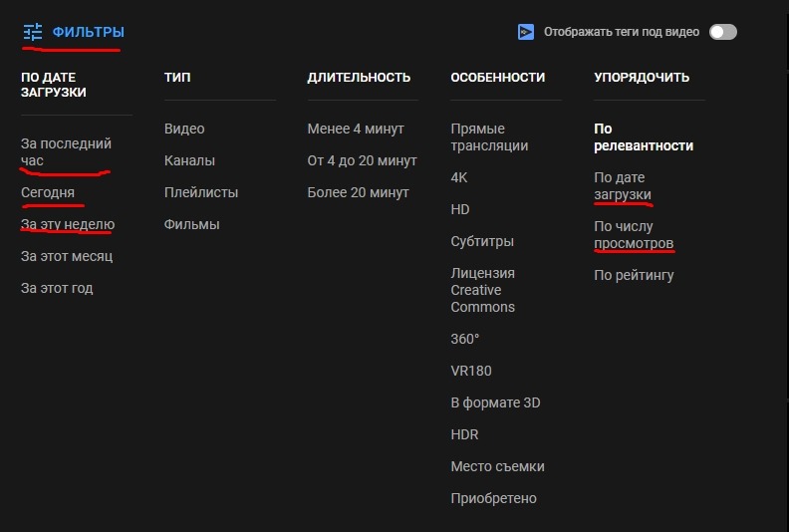
Task: Open the ФИЛЬТРЫ filters button
Action: click(88, 32)
